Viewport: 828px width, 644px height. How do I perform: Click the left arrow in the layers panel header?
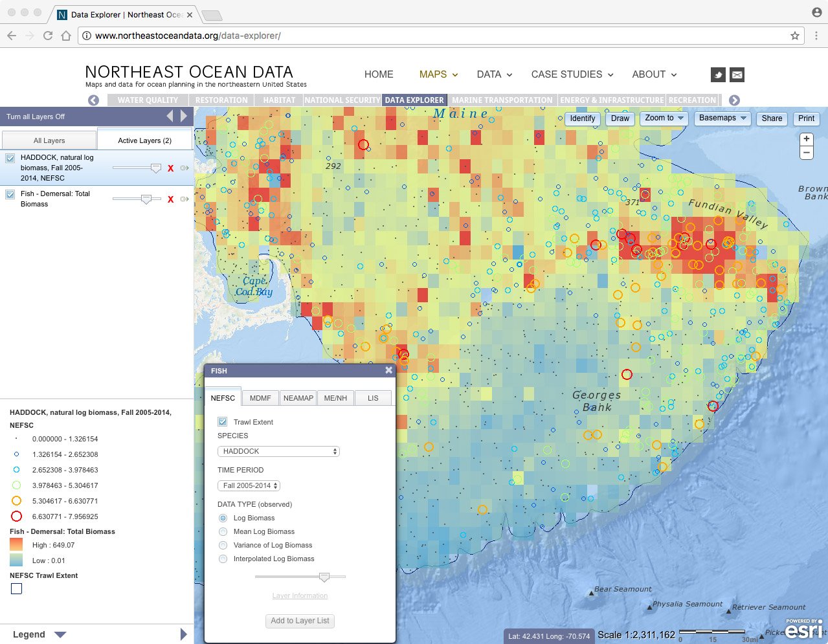(170, 116)
